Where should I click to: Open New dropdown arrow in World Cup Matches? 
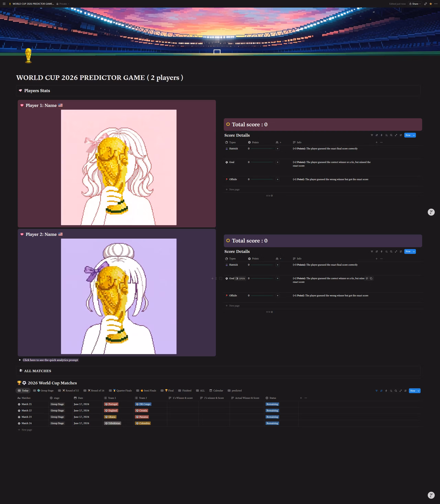(418, 391)
